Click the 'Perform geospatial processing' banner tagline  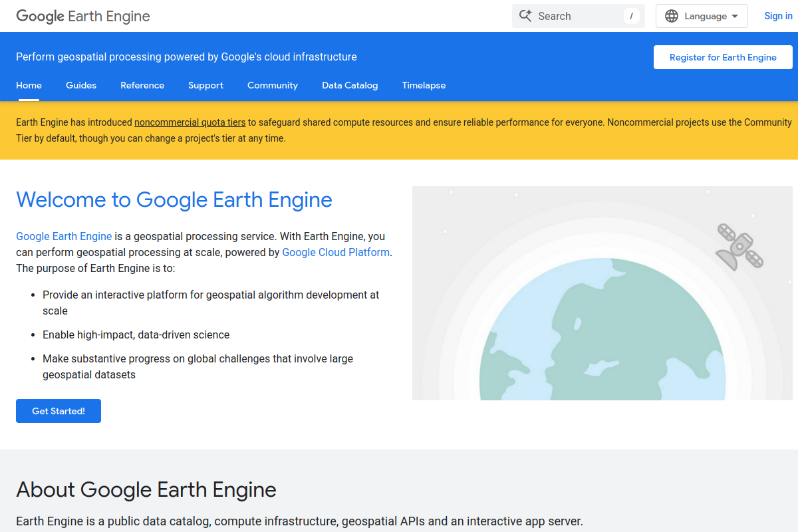tap(186, 57)
